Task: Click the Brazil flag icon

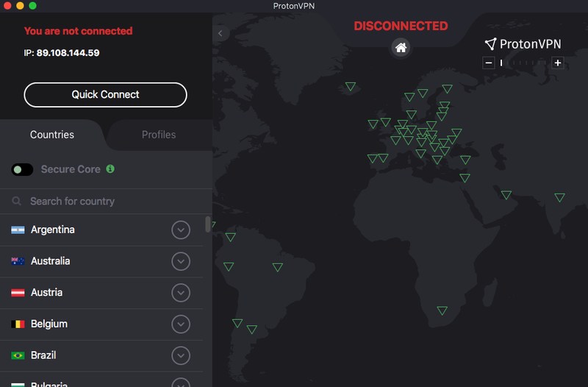Action: (18, 355)
